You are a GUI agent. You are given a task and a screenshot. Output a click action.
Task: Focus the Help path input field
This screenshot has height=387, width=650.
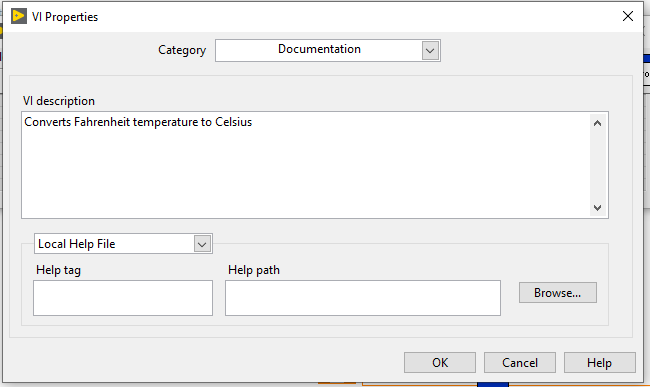[363, 298]
